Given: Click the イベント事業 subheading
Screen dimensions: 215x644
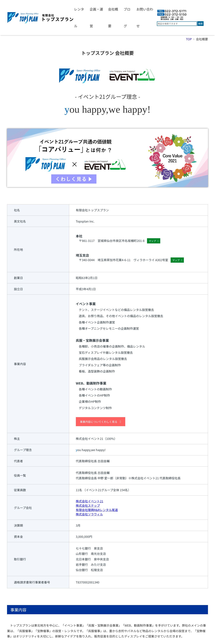Looking at the screenshot, I should pos(86,304).
